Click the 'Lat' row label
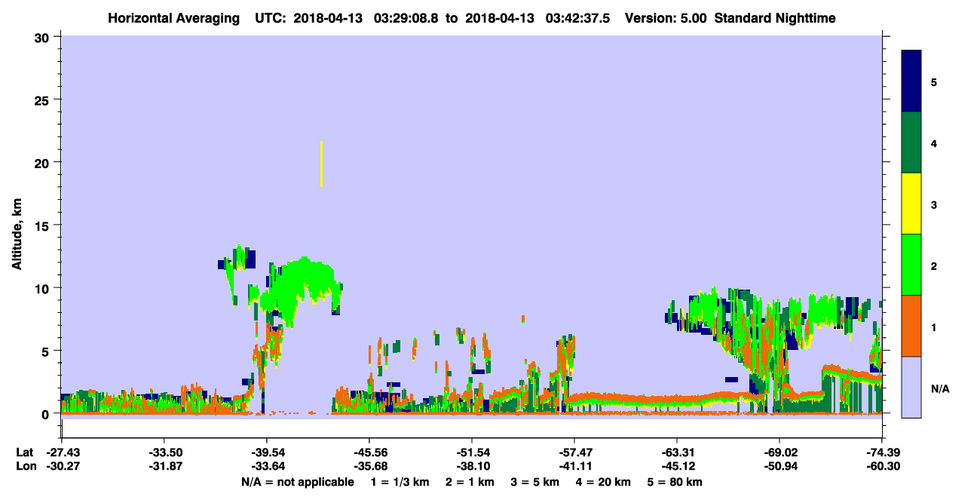The height and width of the screenshot is (503, 980). (x=24, y=452)
